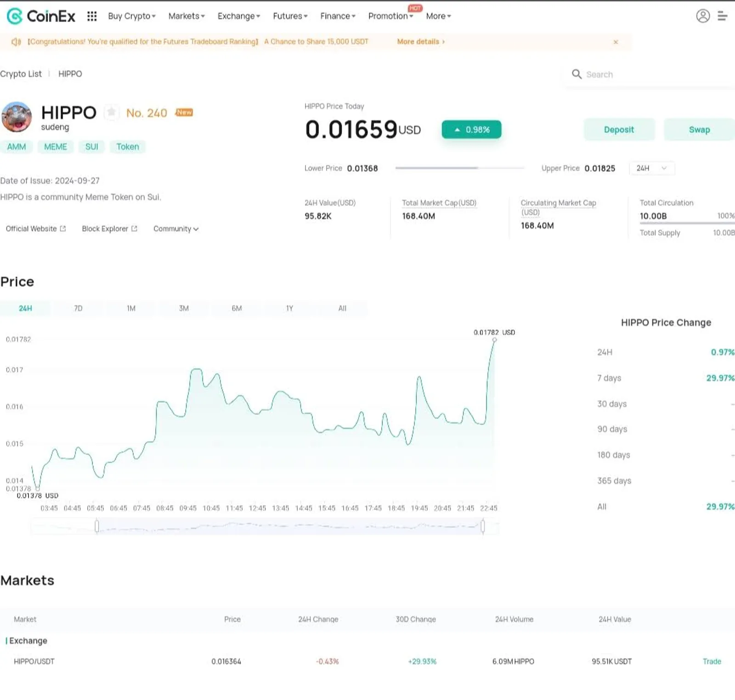This screenshot has width=735, height=700.
Task: Click the 0.98% price change badge
Action: tap(471, 130)
